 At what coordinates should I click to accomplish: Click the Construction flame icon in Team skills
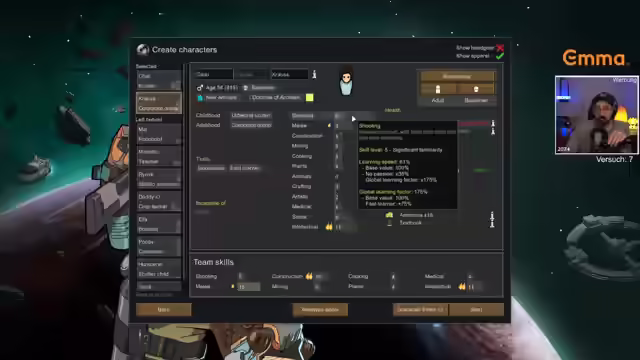point(309,276)
